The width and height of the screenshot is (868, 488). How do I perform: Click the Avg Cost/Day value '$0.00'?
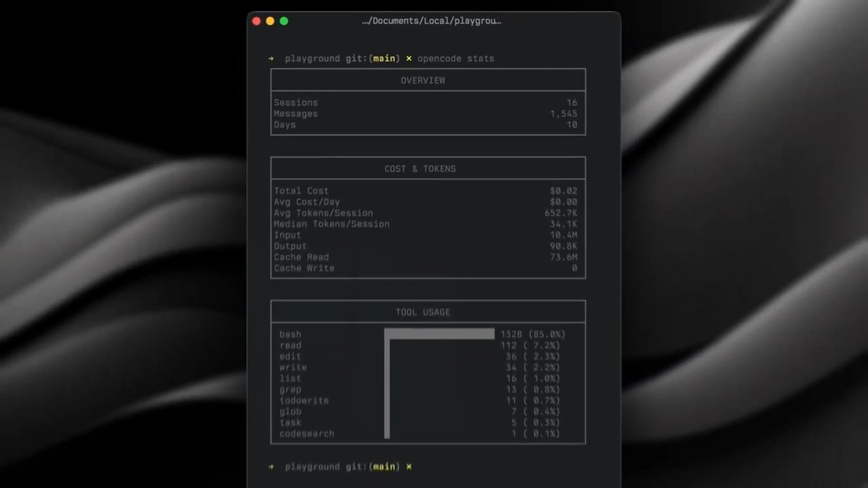[x=563, y=202]
